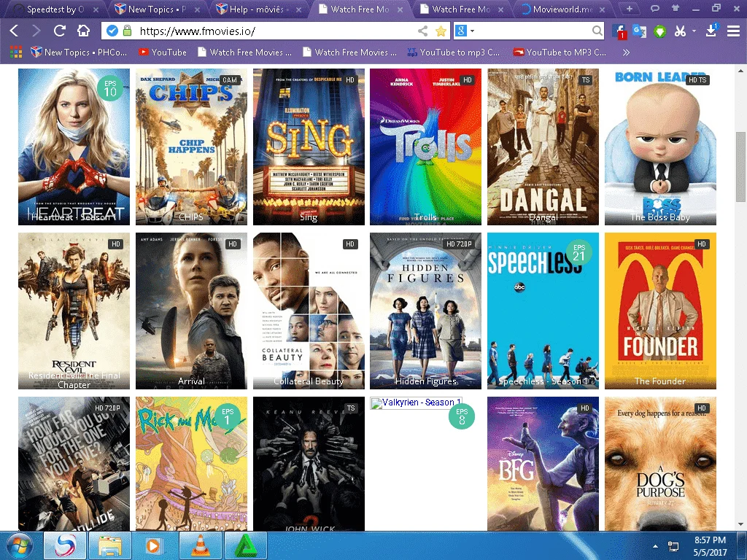Open the skin changer shirt icon

coord(675,8)
